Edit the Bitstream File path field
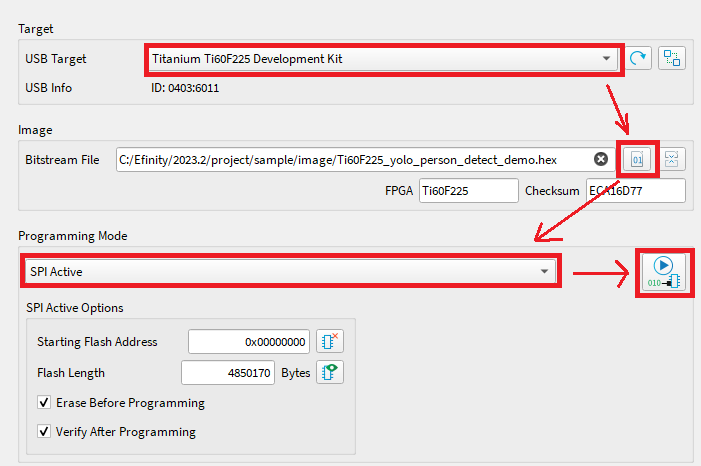This screenshot has width=701, height=466. 366,160
